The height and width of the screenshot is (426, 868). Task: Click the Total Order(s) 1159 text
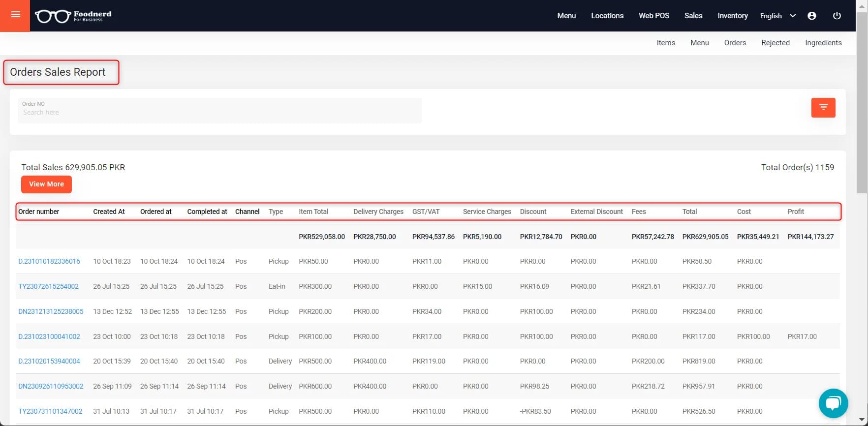coord(798,167)
